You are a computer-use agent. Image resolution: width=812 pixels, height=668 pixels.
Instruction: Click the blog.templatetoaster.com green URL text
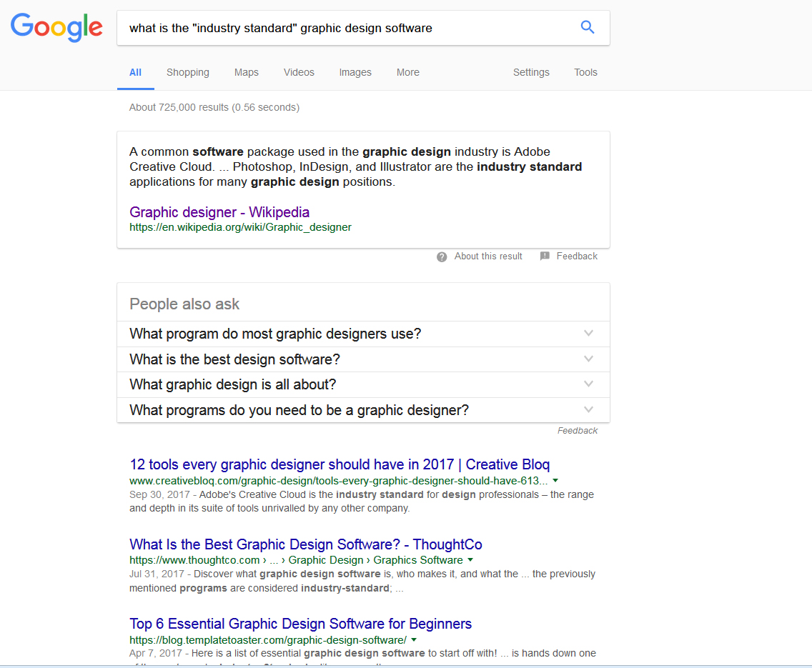pyautogui.click(x=268, y=640)
